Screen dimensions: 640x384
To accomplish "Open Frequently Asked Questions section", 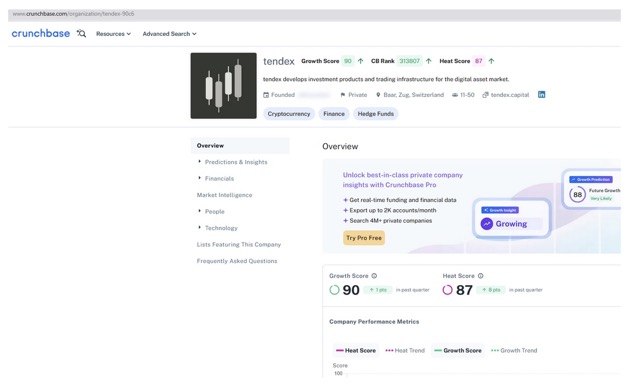I will click(237, 261).
